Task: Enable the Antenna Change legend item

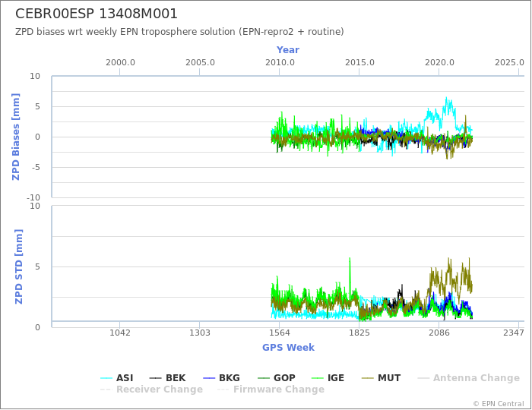Action: click(469, 378)
